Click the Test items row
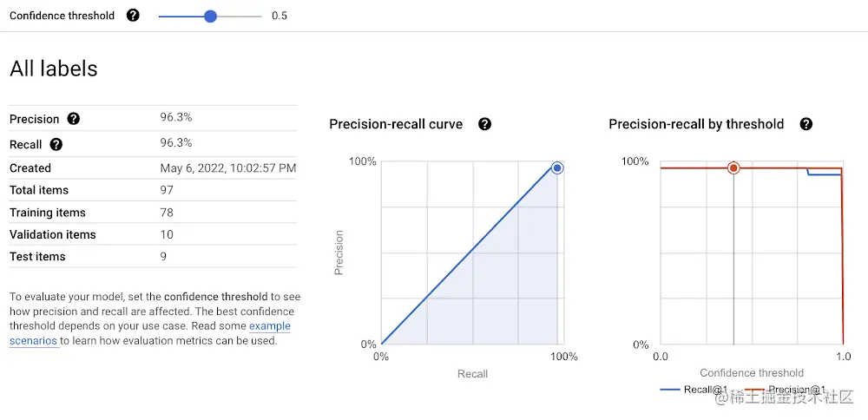The height and width of the screenshot is (420, 868). tap(153, 256)
